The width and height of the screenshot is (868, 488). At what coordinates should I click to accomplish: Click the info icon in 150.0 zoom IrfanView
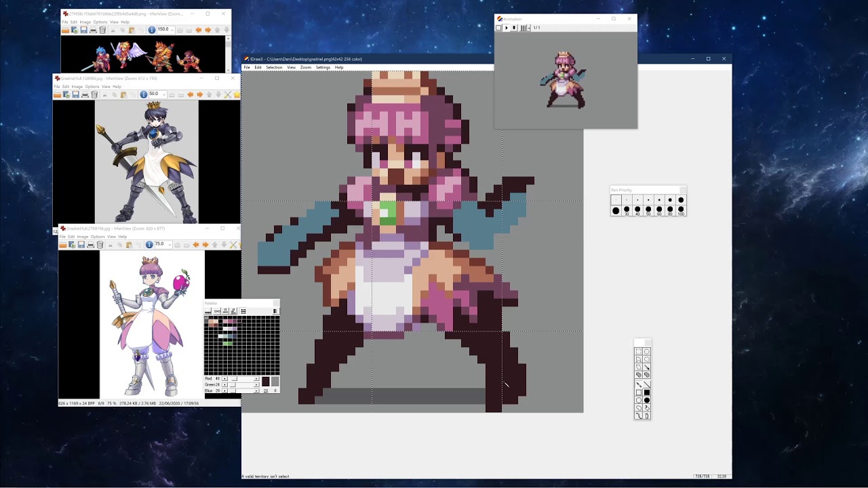click(152, 30)
